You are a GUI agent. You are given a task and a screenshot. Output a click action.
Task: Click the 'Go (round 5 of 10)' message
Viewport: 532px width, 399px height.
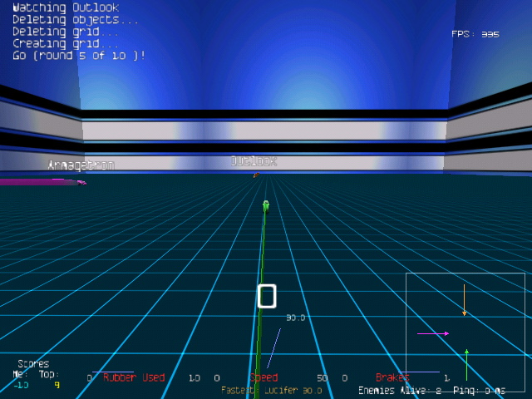tap(79, 55)
